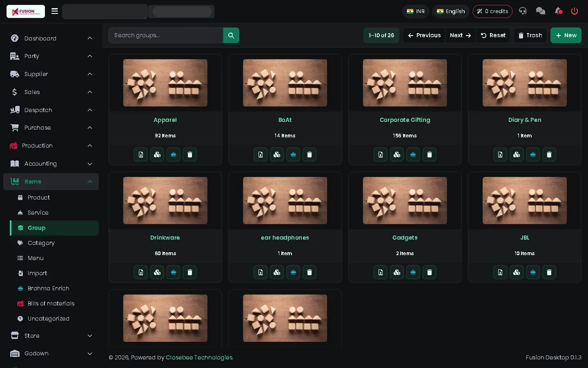Screen dimensions: 588x368
Task: Expand the Sales sidebar section
Action: tap(51, 92)
